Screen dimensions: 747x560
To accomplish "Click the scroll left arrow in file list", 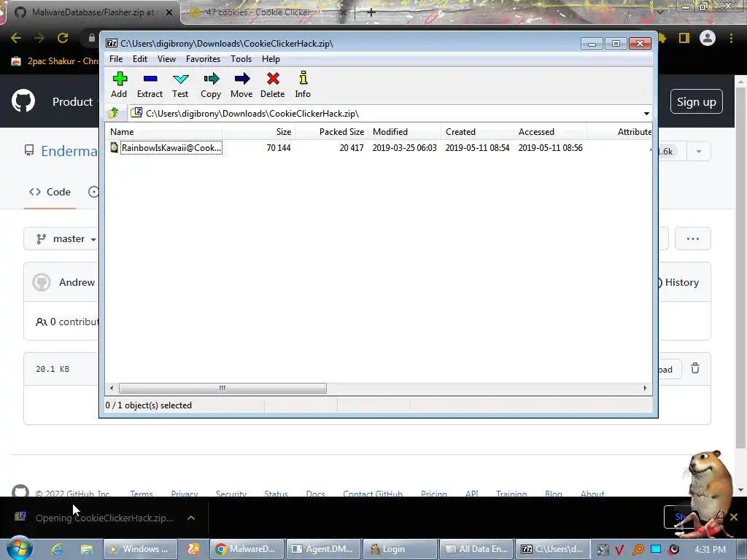I will (112, 388).
